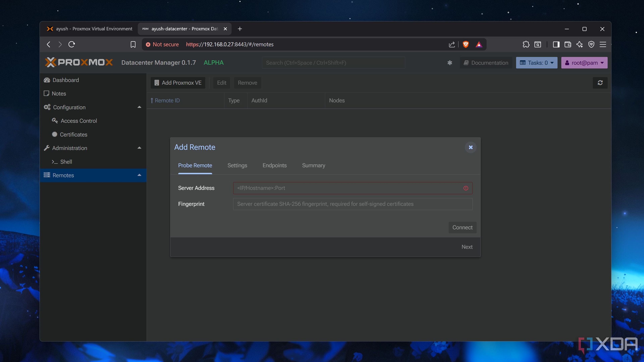Open Certificates page
The width and height of the screenshot is (644, 362).
(x=93, y=134)
